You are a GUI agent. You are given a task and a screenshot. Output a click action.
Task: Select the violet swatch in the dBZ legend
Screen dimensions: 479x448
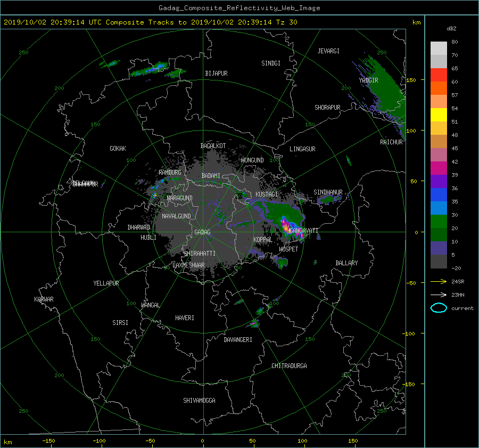point(439,182)
